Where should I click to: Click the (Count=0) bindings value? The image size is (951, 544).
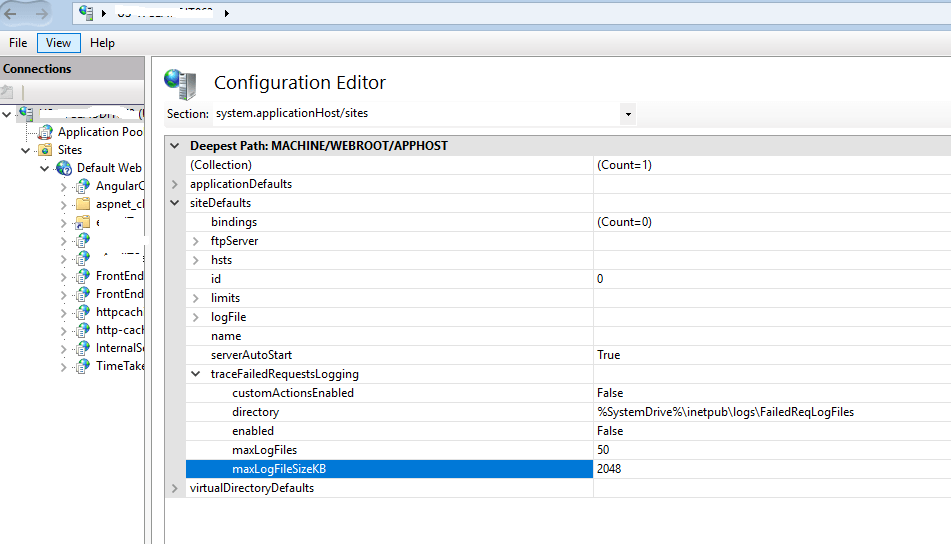624,222
